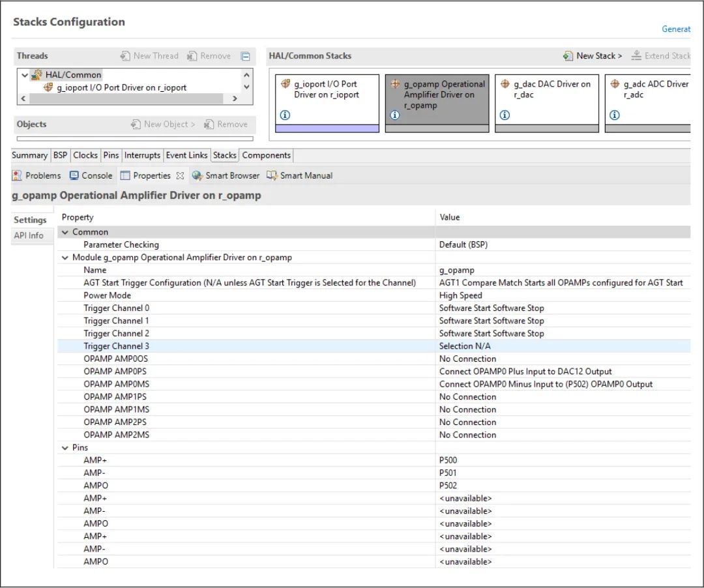Viewport: 704px width, 588px height.
Task: Open the Clocks configuration tab
Action: [x=85, y=155]
